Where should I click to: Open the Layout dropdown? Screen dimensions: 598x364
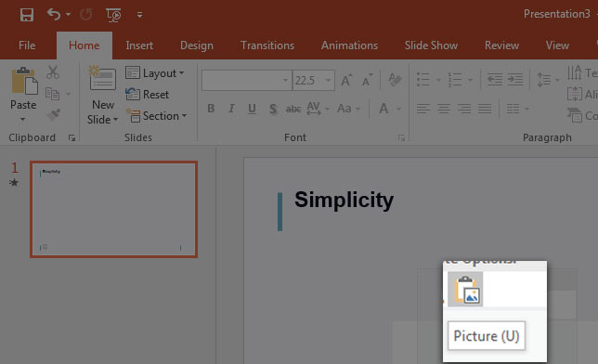155,72
